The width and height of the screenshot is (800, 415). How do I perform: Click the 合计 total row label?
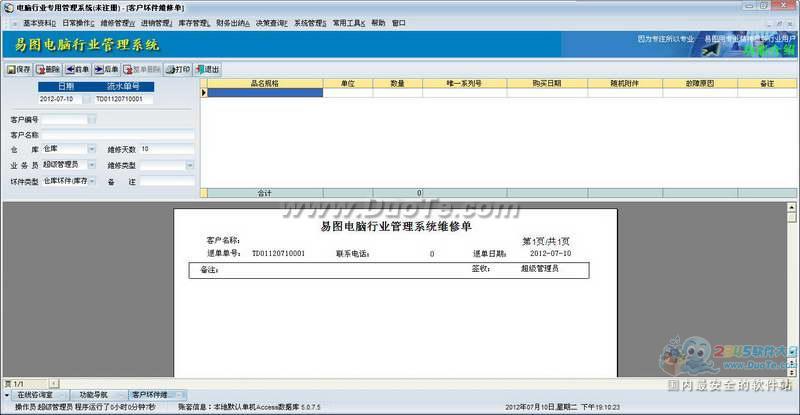coord(265,193)
